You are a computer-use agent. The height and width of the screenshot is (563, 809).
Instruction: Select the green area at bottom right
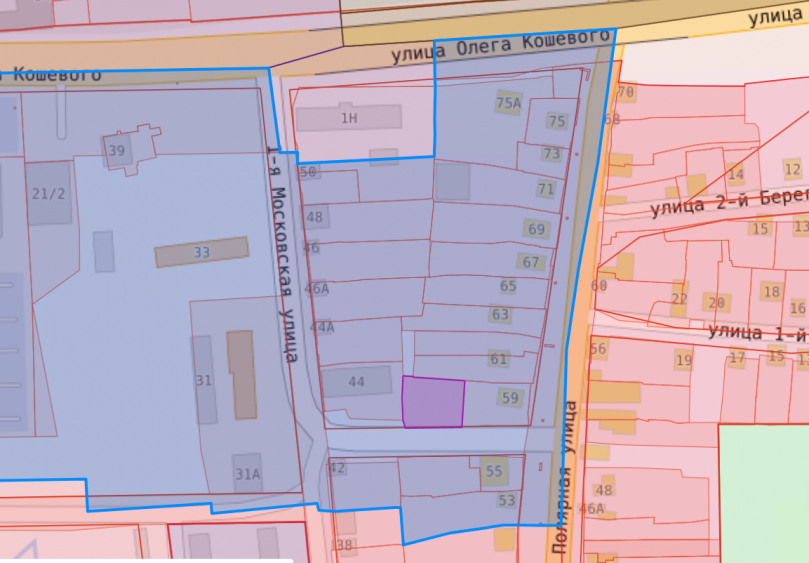763,492
